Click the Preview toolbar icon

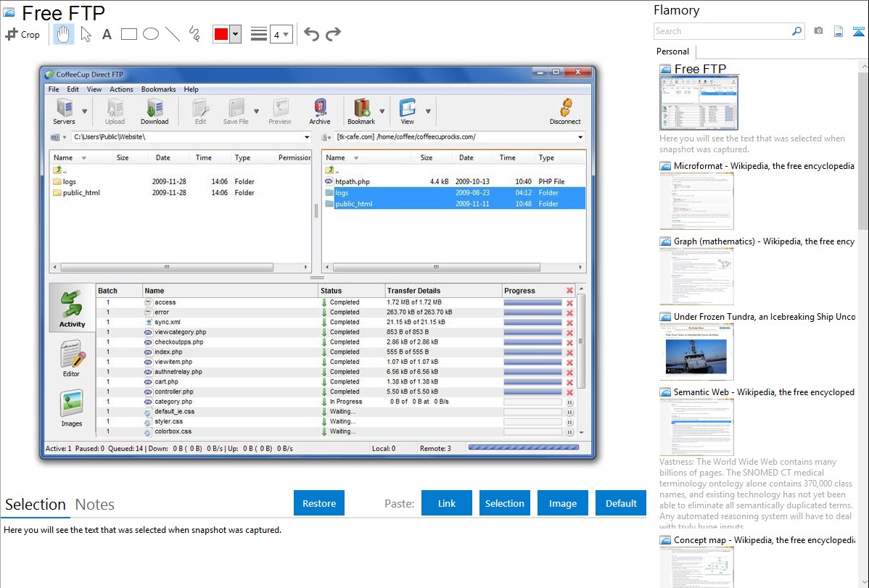pyautogui.click(x=280, y=112)
